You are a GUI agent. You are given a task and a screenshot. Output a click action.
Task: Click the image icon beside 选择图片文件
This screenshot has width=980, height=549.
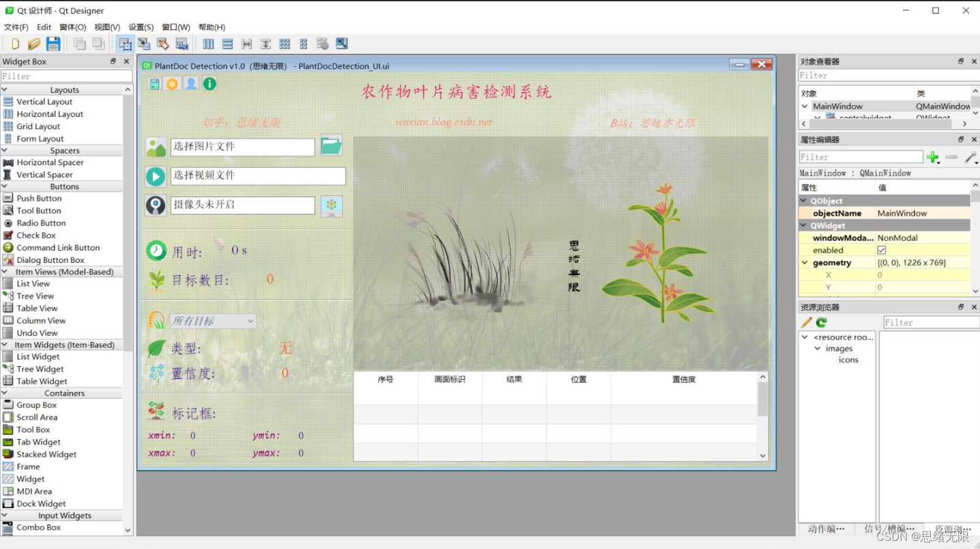point(156,147)
